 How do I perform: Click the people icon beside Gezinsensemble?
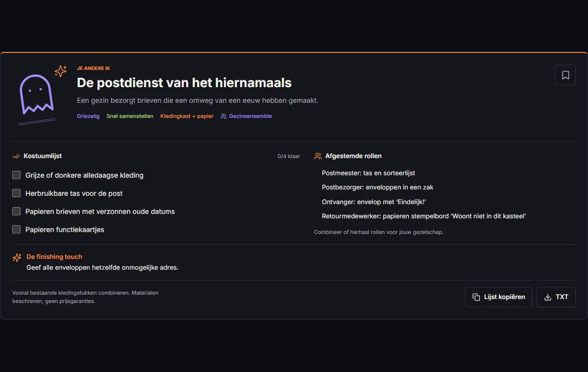[223, 116]
